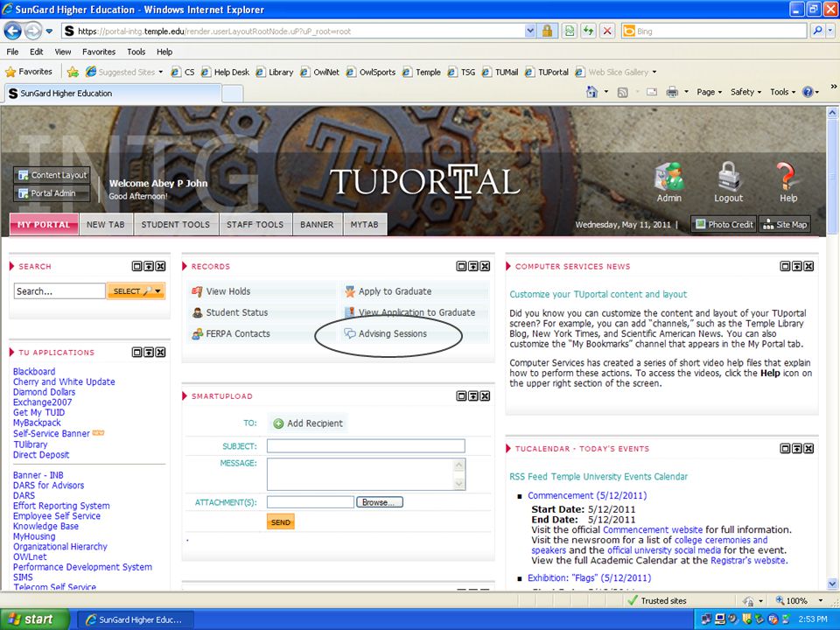Open the Recent Pages dropdown arrow
The width and height of the screenshot is (840, 630).
tap(49, 31)
